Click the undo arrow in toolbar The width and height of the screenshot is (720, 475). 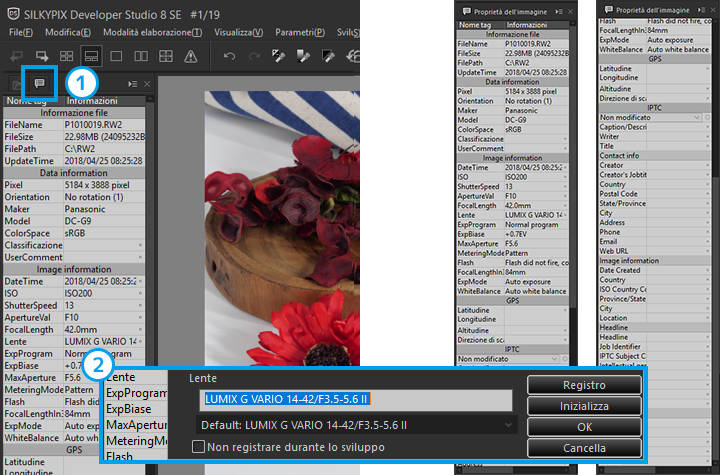[229, 57]
